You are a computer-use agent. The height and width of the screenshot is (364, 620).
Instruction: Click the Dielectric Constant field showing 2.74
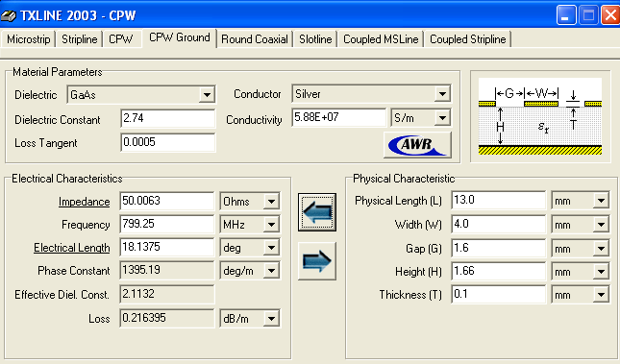coord(167,118)
